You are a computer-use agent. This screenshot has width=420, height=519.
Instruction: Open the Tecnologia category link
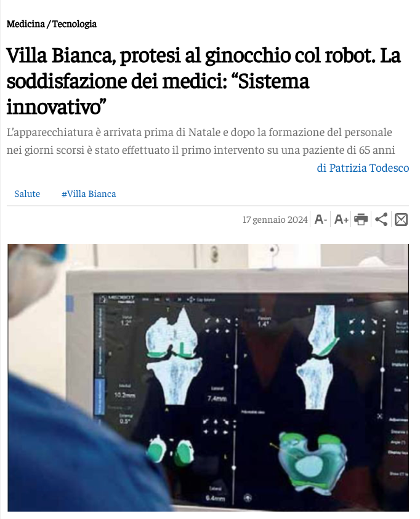click(75, 24)
